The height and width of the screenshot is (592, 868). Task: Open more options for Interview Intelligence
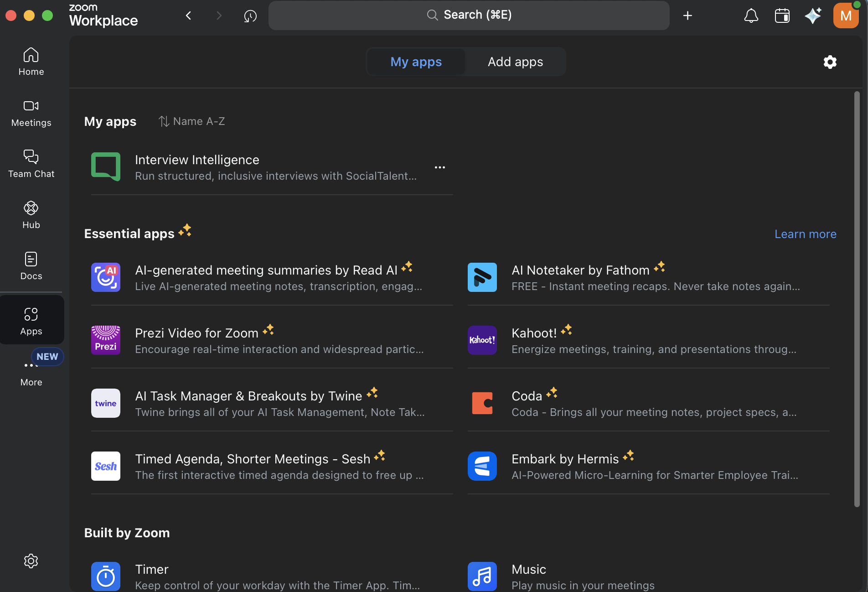[x=440, y=167]
